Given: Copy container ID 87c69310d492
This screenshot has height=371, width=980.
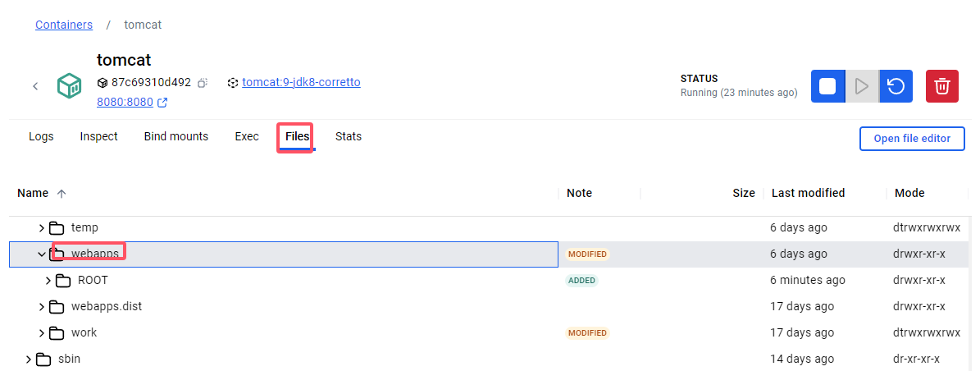Looking at the screenshot, I should (203, 83).
